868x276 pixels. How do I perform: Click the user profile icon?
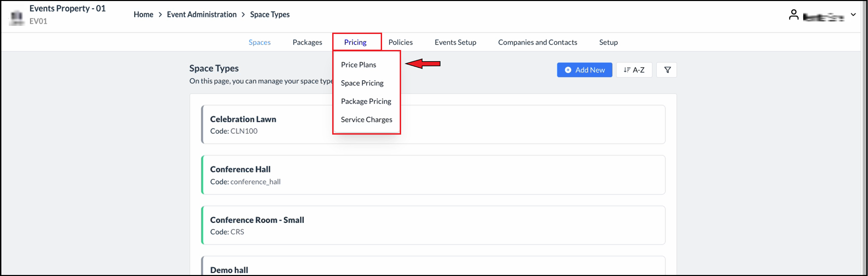793,15
